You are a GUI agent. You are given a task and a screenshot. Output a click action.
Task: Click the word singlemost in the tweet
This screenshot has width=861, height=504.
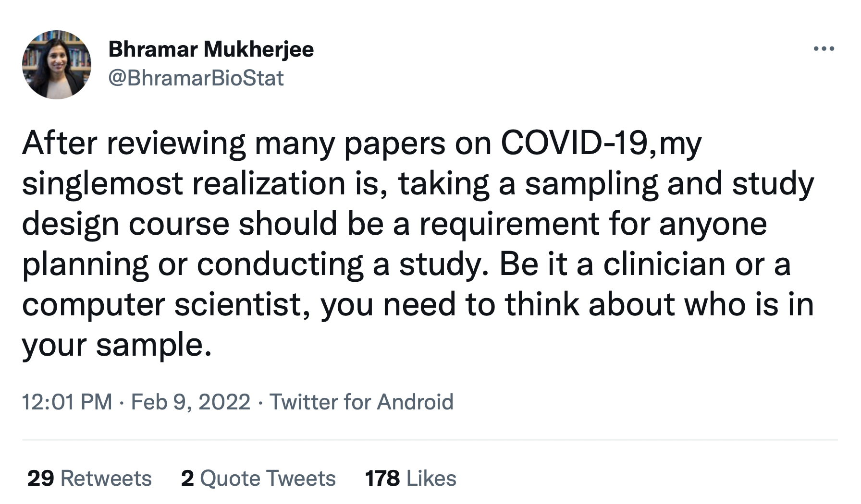[102, 183]
